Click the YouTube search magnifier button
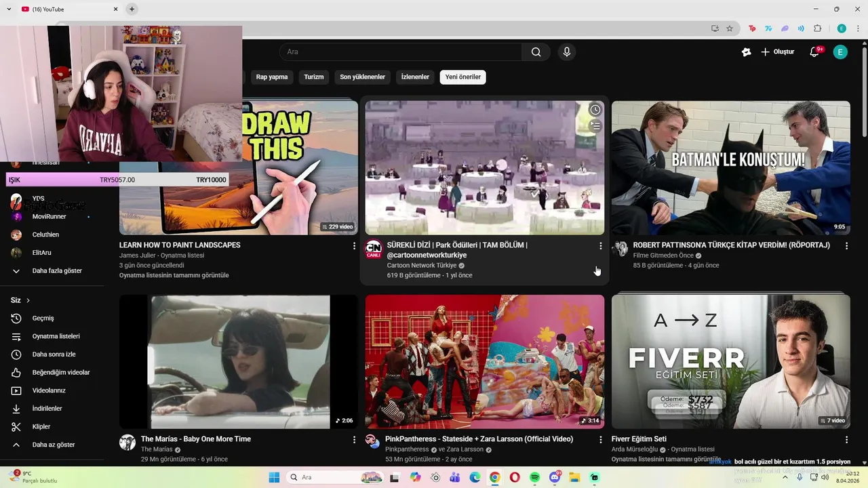868x488 pixels. click(x=536, y=52)
